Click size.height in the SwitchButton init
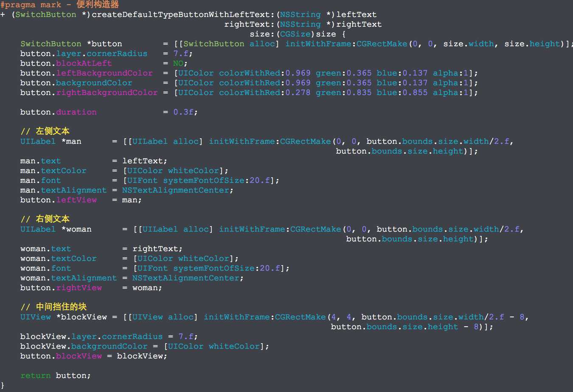The image size is (573, 392). click(x=532, y=44)
